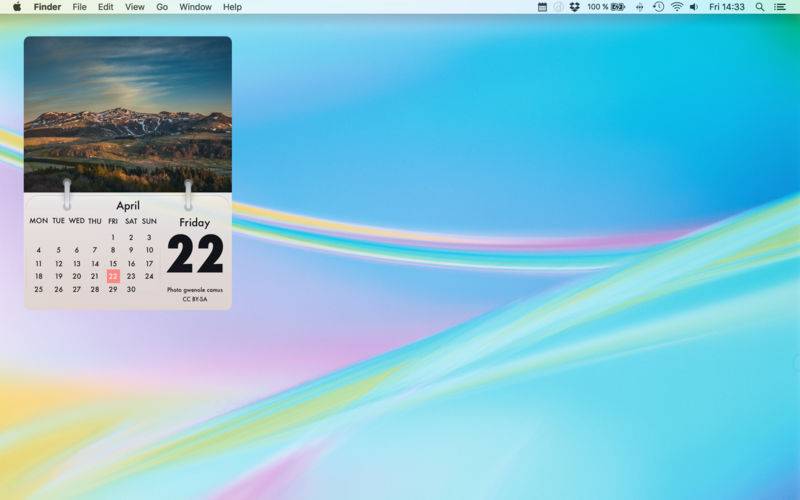The height and width of the screenshot is (500, 800).
Task: Open the Apple menu
Action: (x=17, y=7)
